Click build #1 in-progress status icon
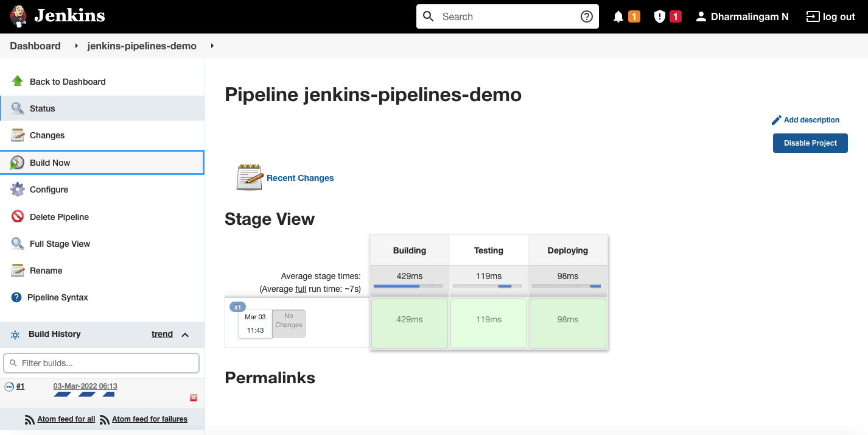868x435 pixels. pyautogui.click(x=9, y=387)
